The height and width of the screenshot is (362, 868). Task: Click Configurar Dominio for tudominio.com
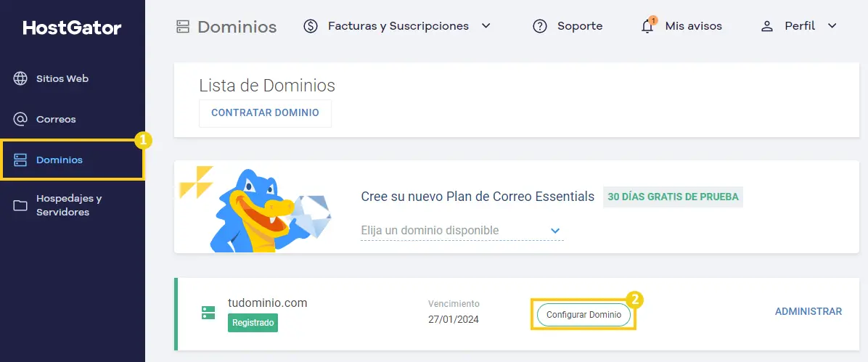pyautogui.click(x=584, y=314)
